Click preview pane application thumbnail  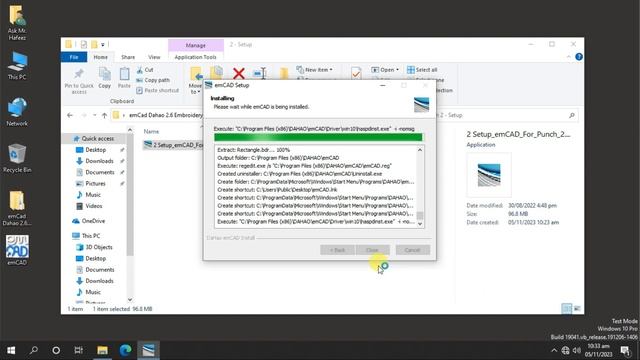pos(489,175)
